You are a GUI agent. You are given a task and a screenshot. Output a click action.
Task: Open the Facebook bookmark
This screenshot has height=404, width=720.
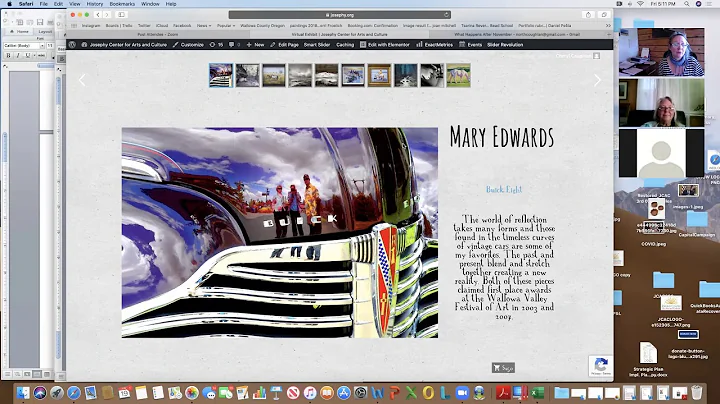point(182,26)
